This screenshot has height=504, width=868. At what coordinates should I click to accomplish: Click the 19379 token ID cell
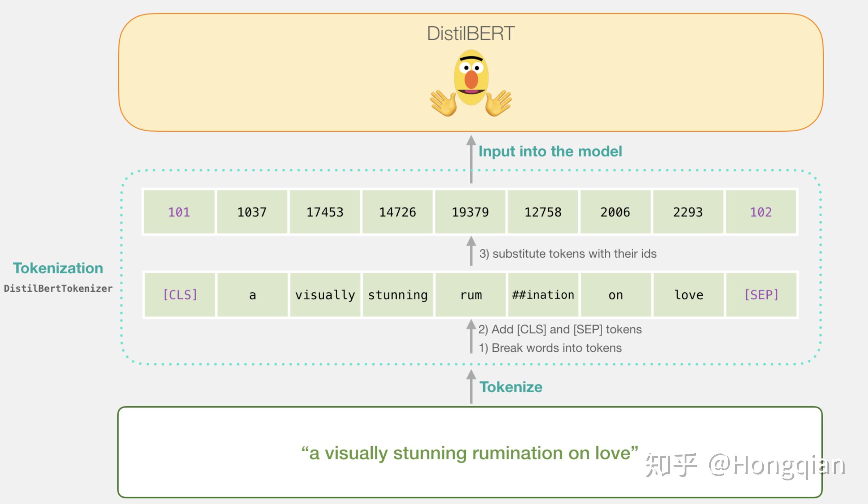(x=470, y=212)
